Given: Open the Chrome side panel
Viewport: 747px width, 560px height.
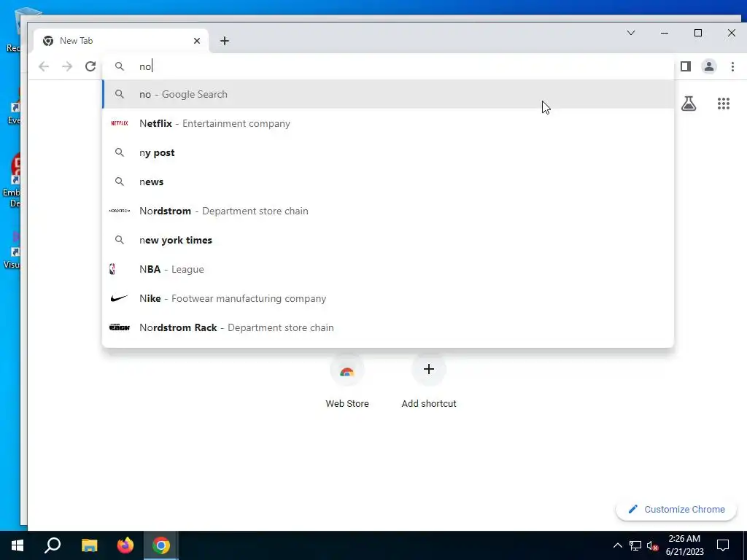Looking at the screenshot, I should (x=686, y=66).
